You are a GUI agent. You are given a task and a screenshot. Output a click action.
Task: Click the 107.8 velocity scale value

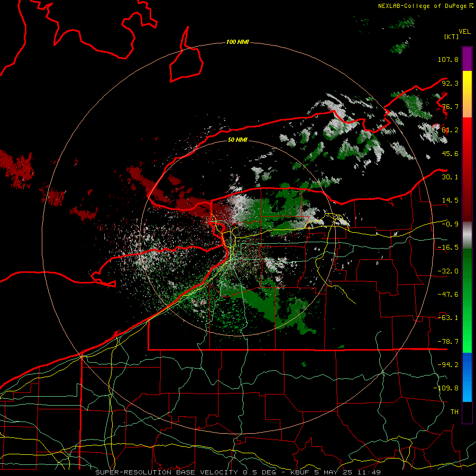click(x=448, y=59)
